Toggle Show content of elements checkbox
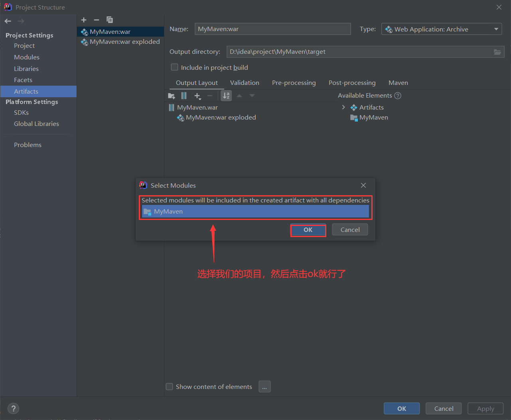 coord(169,387)
